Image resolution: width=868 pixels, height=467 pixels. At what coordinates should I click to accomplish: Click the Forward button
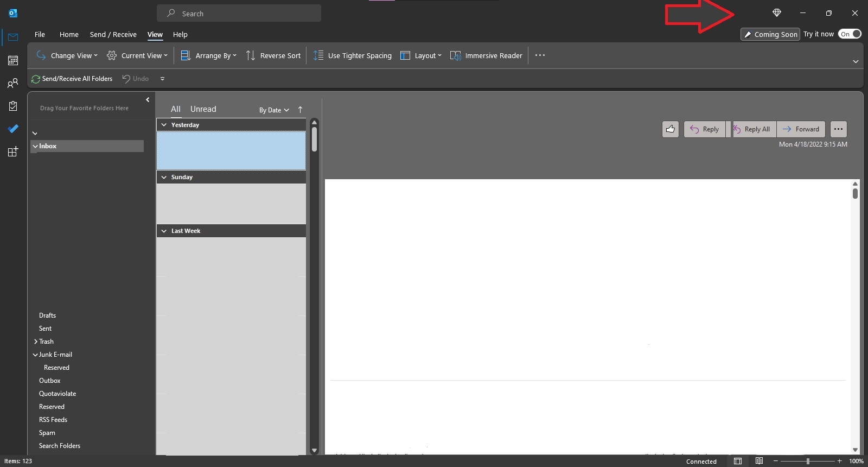[801, 129]
